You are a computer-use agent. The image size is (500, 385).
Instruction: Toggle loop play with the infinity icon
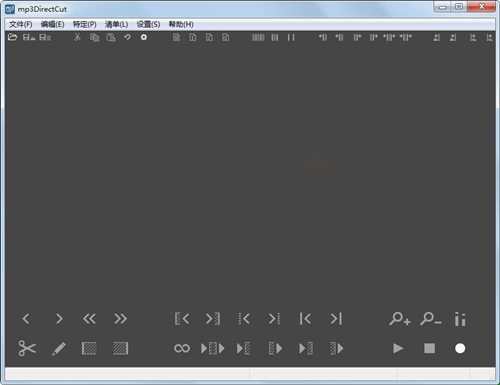point(182,349)
